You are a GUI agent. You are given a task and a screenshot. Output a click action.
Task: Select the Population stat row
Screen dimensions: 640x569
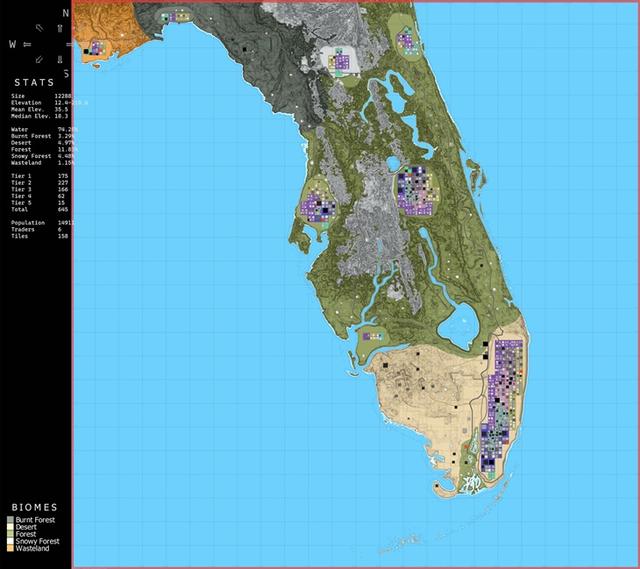click(42, 223)
